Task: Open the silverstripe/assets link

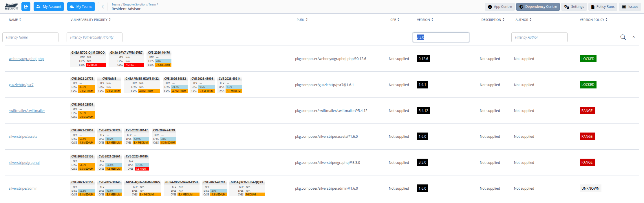Action: point(23,137)
